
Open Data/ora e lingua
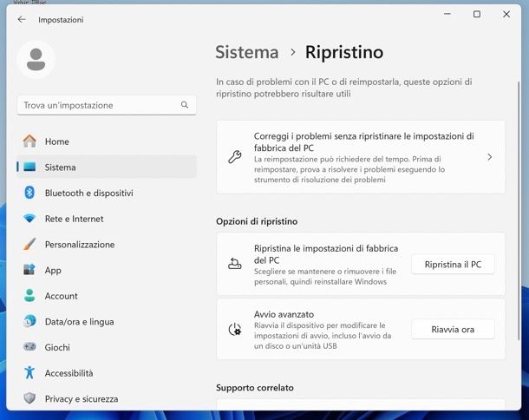tap(107, 322)
